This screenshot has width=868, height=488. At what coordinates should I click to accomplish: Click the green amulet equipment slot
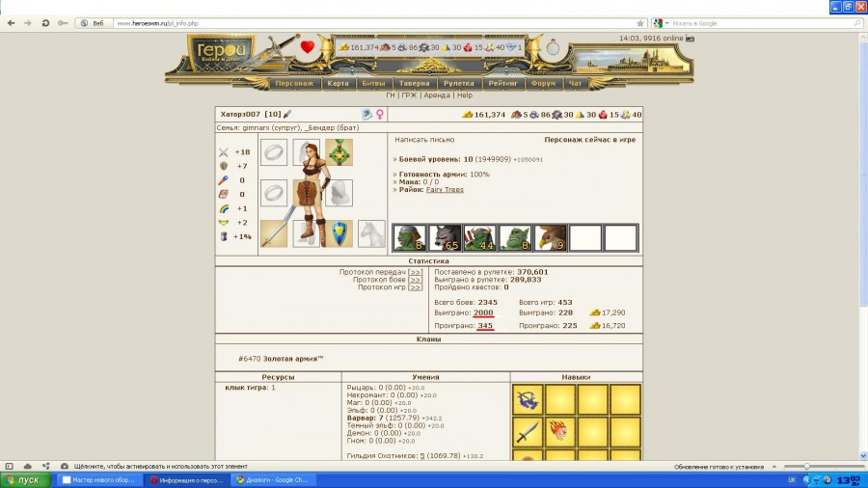pos(339,152)
